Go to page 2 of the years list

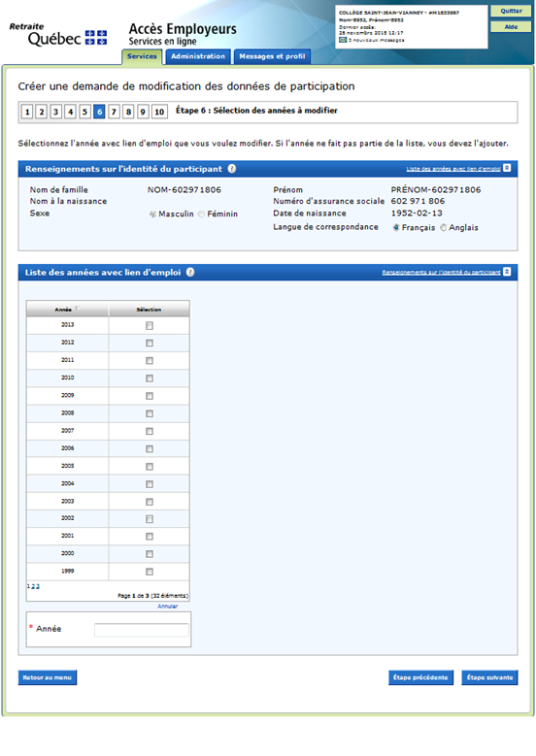click(33, 587)
